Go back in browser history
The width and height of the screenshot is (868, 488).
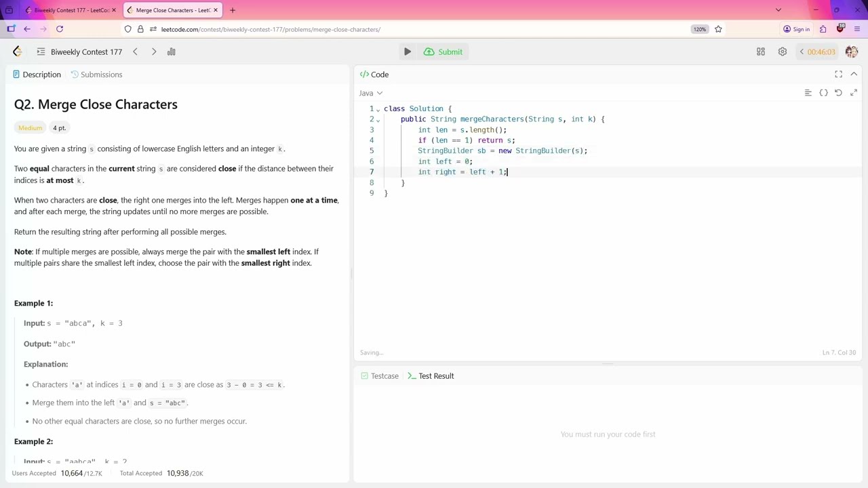pos(26,29)
